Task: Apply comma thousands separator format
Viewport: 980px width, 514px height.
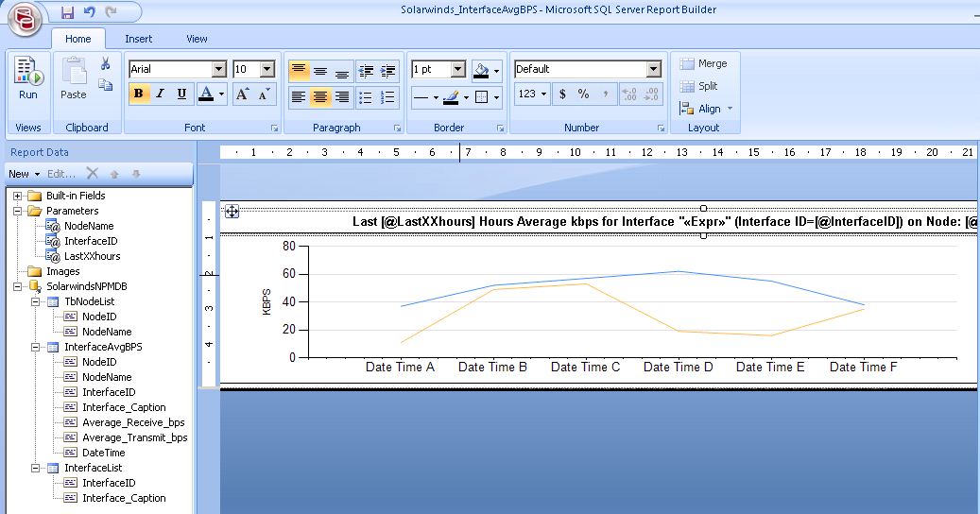Action: coord(605,94)
